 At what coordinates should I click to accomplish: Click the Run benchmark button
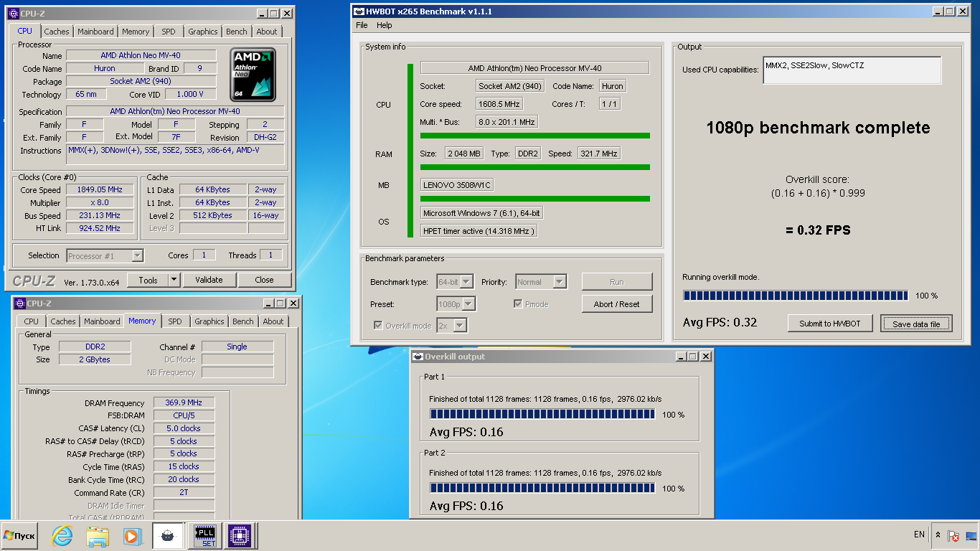point(617,282)
